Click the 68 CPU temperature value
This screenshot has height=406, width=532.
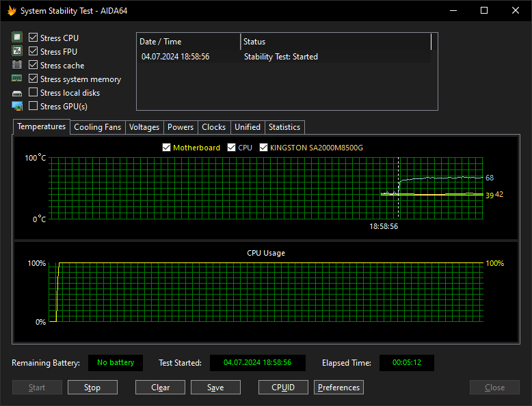click(x=490, y=178)
